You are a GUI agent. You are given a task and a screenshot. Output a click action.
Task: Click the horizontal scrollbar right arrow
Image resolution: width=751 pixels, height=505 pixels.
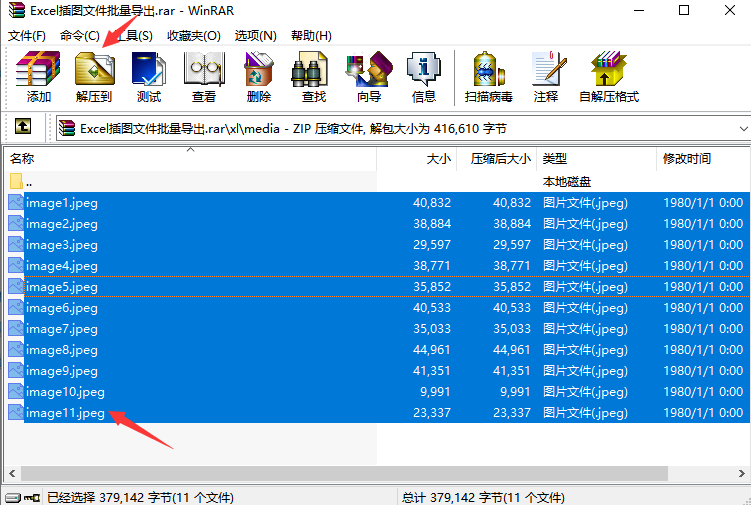(741, 473)
